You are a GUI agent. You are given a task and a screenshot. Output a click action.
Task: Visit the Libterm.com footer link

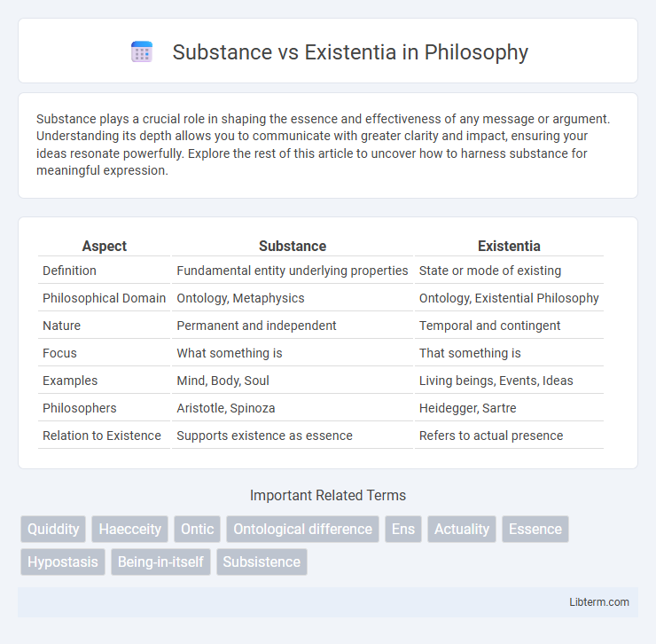click(598, 601)
